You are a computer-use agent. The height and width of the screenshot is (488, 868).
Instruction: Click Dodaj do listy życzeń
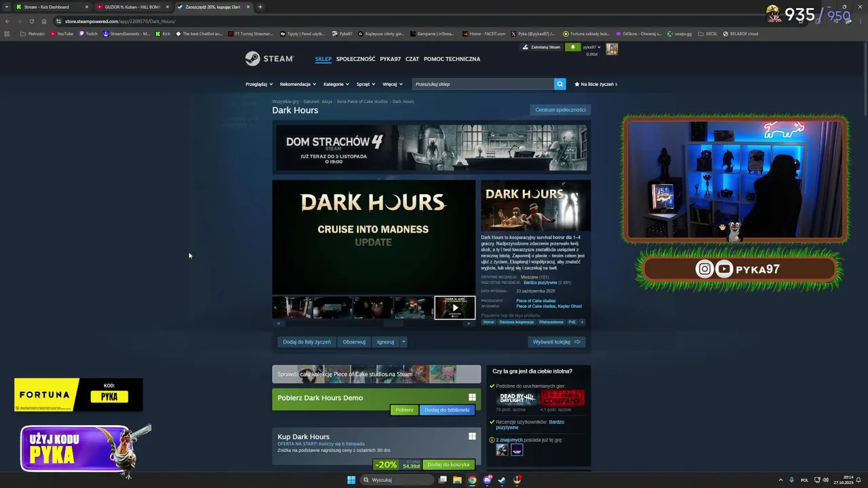point(307,342)
